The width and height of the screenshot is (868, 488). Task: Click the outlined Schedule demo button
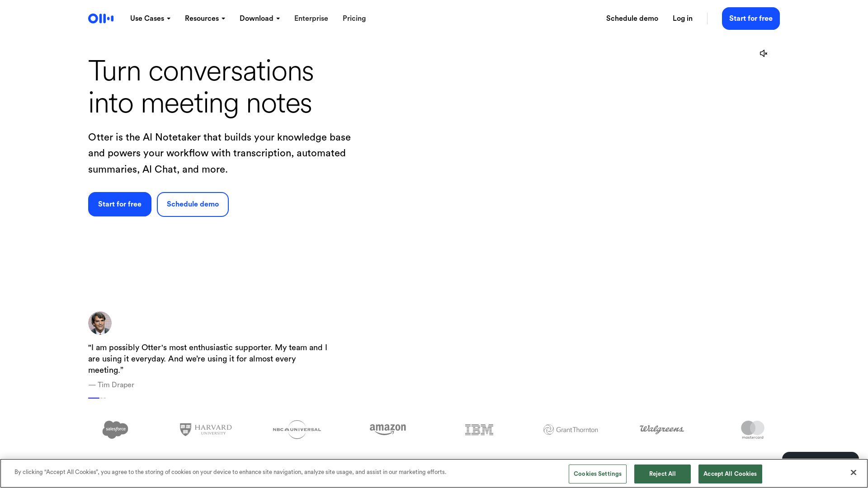pos(193,204)
